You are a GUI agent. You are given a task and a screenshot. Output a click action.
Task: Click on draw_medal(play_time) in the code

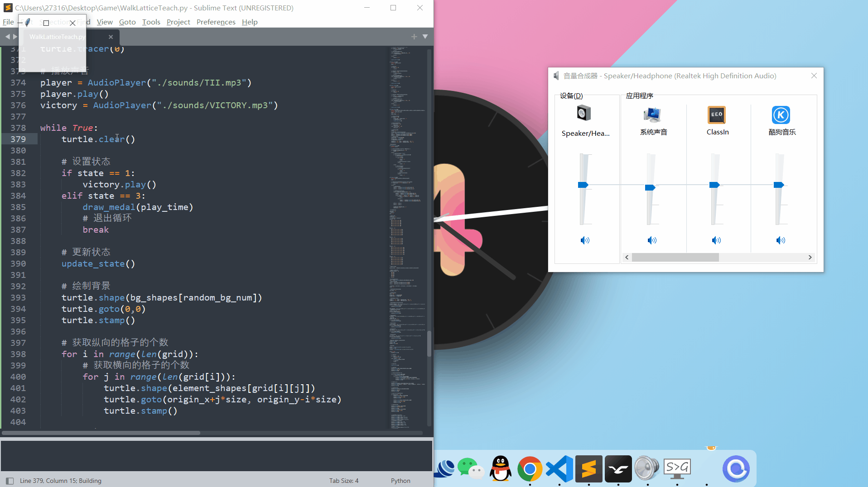pyautogui.click(x=138, y=207)
